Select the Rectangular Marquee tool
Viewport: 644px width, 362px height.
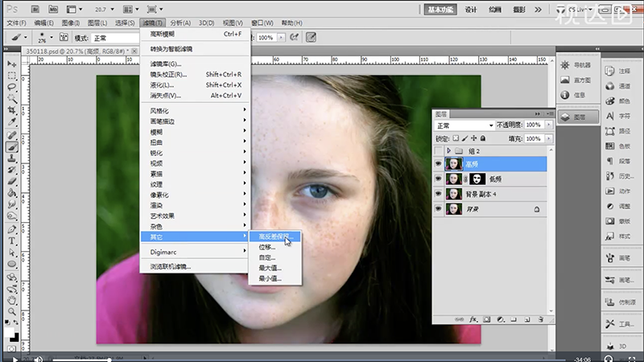click(12, 76)
